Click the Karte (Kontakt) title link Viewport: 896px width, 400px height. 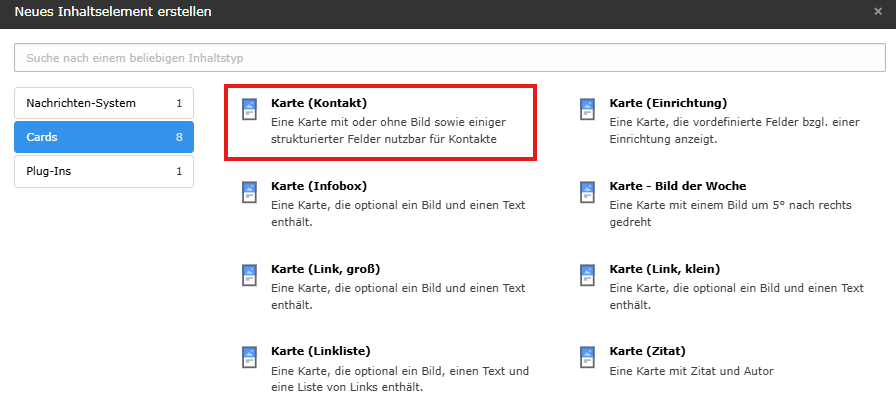(x=319, y=103)
